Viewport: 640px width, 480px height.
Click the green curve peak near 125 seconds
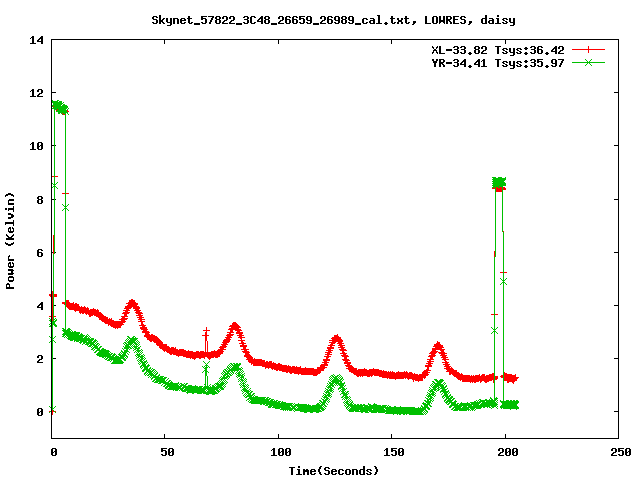(x=337, y=379)
